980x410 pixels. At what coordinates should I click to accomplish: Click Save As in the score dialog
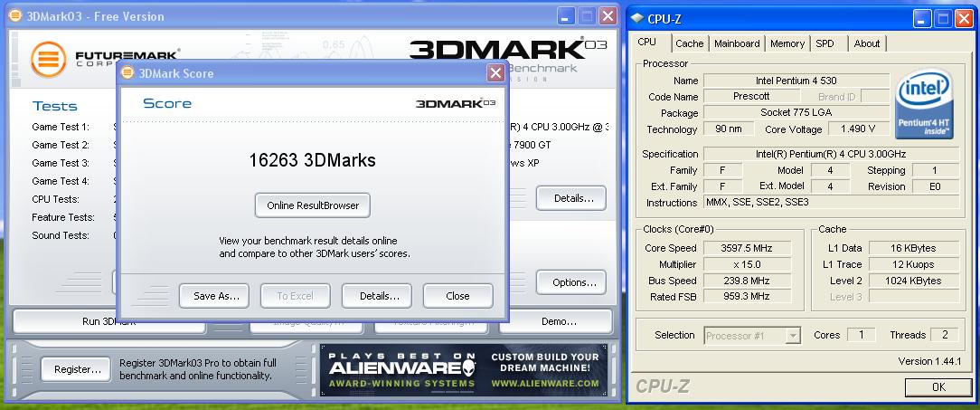(x=213, y=296)
